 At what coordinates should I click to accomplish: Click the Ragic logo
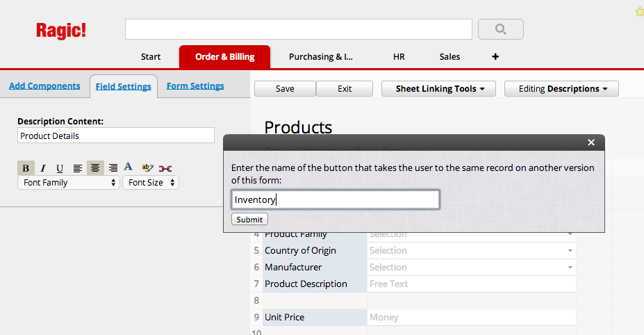pyautogui.click(x=61, y=31)
